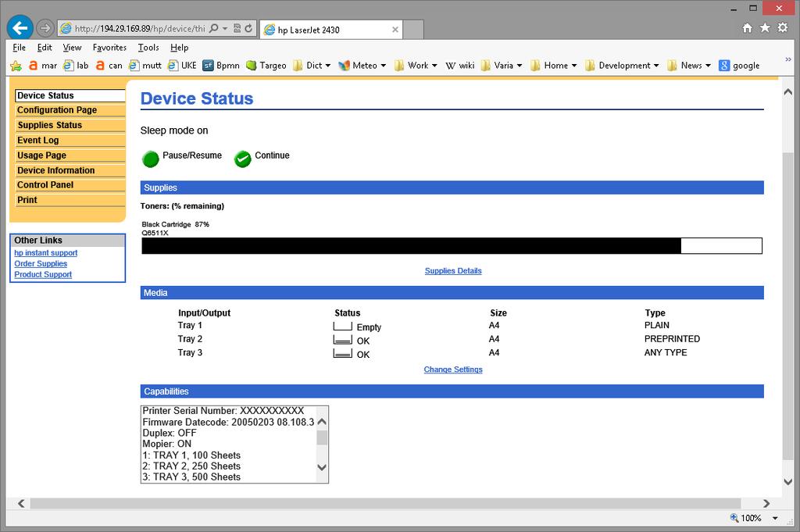This screenshot has height=532, width=800.
Task: Open the Print sidebar link
Action: point(70,200)
